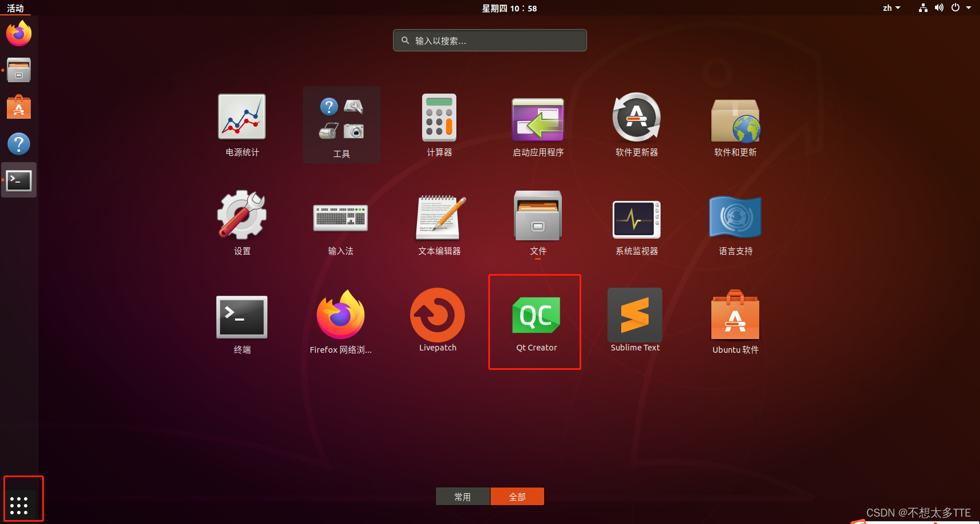Start the Livepatch application
Image resolution: width=980 pixels, height=524 pixels.
pos(437,315)
